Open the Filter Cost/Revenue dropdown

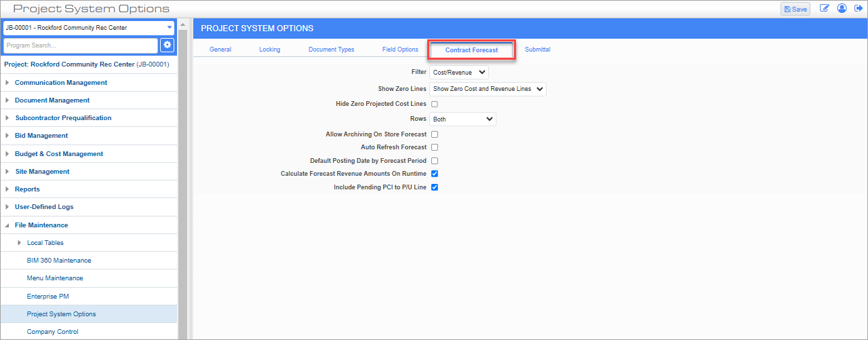(x=459, y=72)
